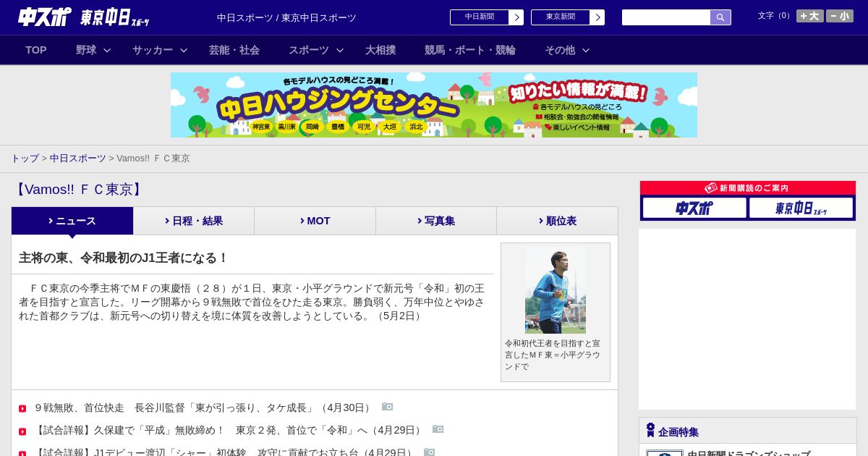Switch to the MOT tab

[x=315, y=221]
